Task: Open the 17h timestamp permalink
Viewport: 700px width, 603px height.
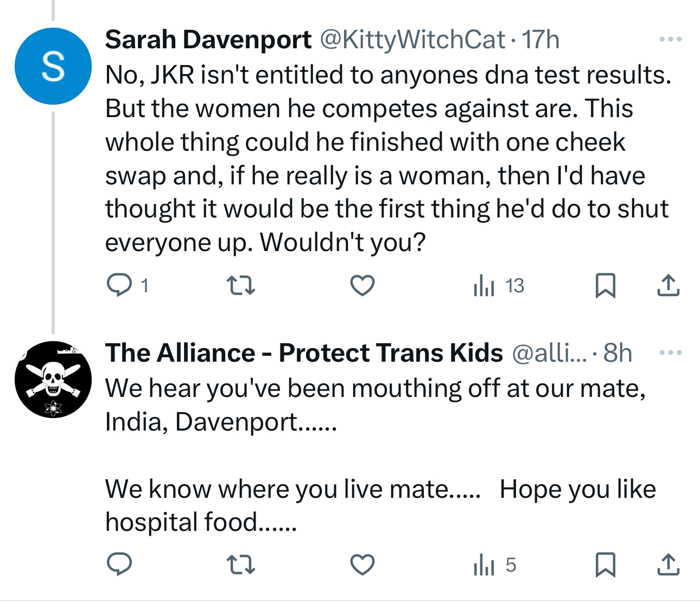Action: click(x=540, y=40)
